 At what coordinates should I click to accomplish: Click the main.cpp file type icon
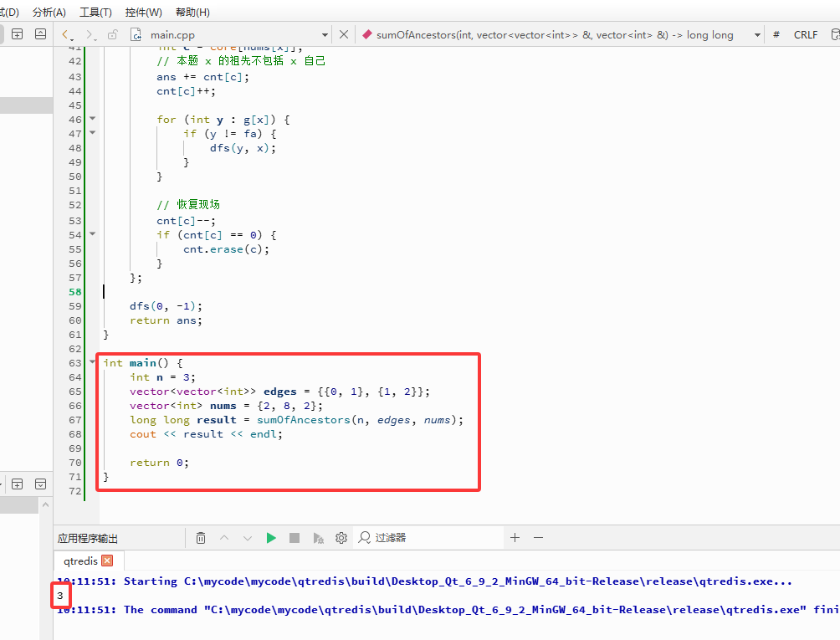[136, 35]
